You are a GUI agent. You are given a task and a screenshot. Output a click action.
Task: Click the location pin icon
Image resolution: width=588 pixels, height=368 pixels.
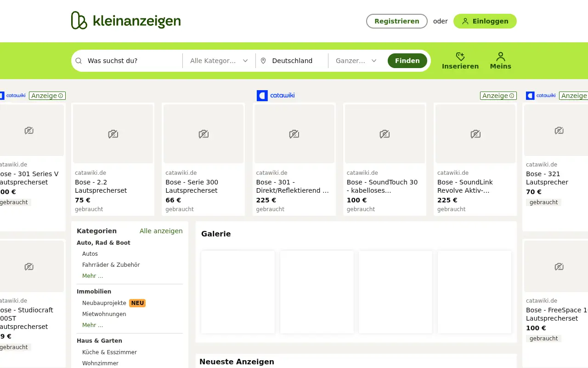[x=263, y=61]
